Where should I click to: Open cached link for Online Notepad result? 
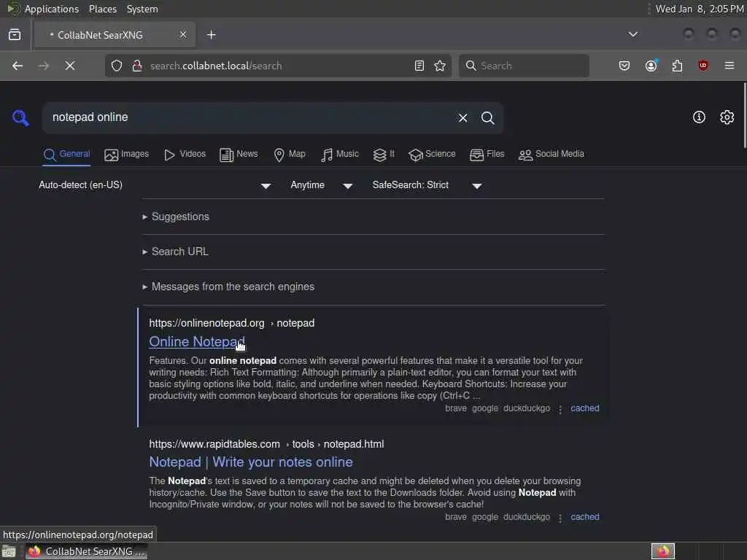point(585,408)
